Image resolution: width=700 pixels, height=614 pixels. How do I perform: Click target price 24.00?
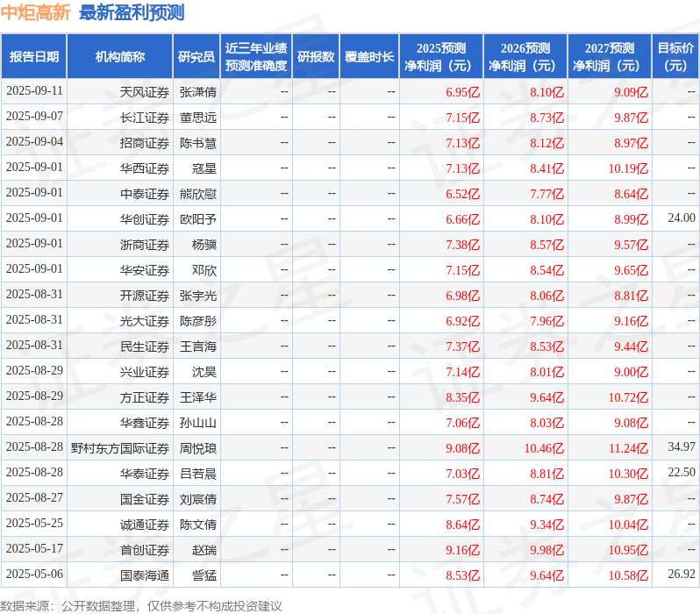[682, 218]
